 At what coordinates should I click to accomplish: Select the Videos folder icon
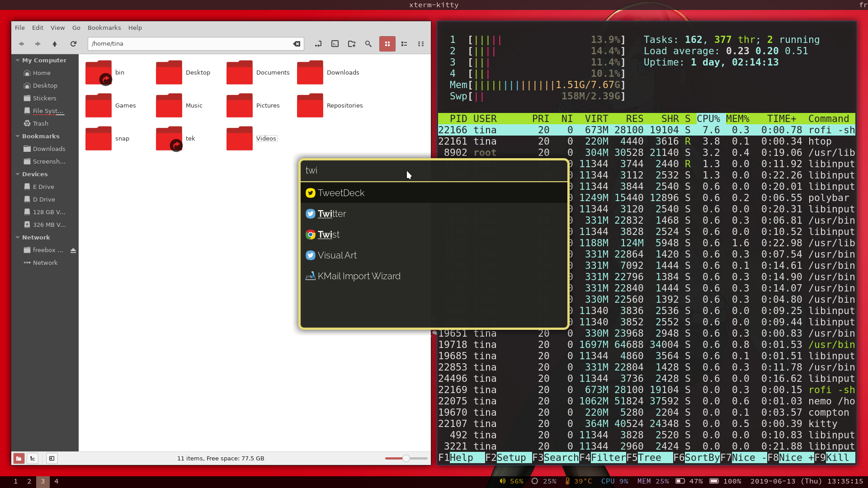240,138
